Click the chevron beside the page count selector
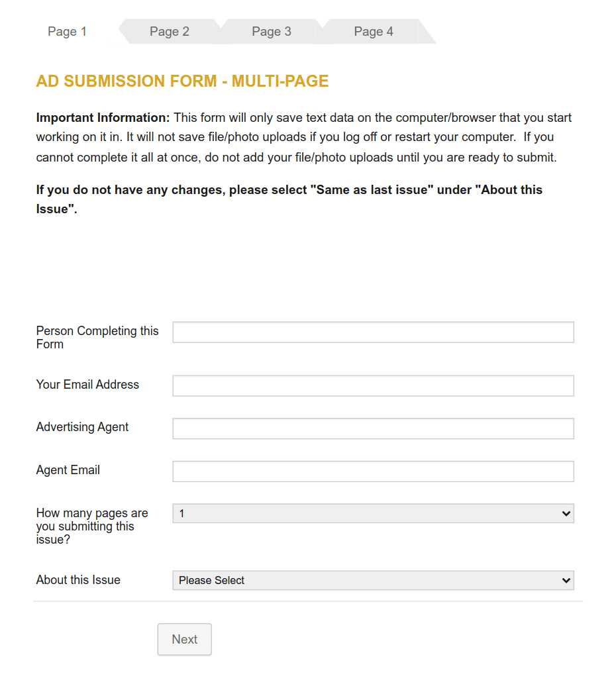The height and width of the screenshot is (692, 616). [x=566, y=513]
